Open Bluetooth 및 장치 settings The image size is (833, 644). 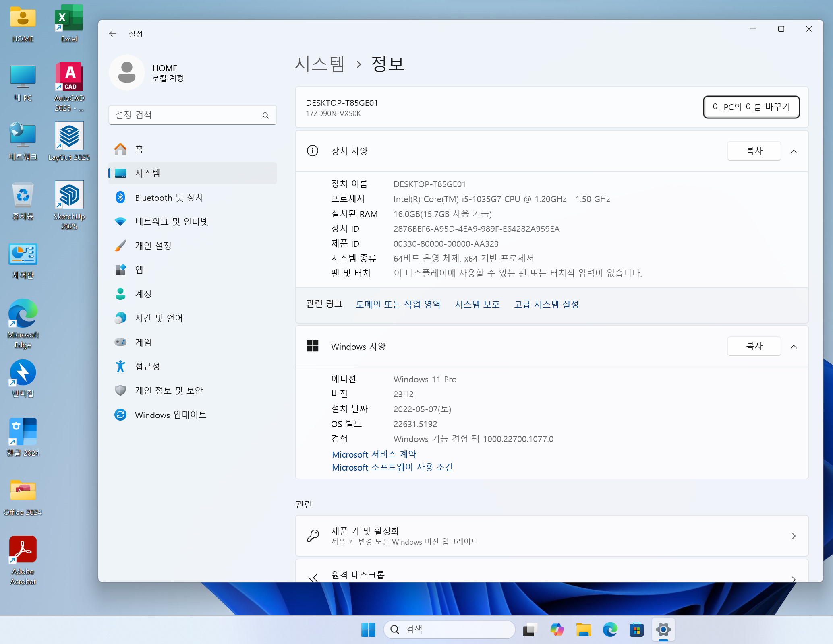[193, 197]
